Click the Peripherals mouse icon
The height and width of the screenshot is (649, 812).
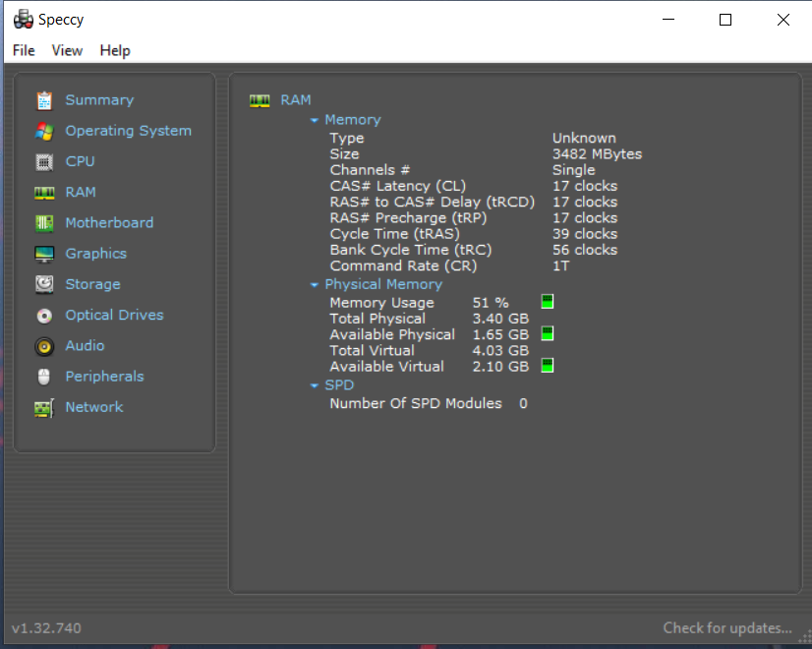coord(44,377)
